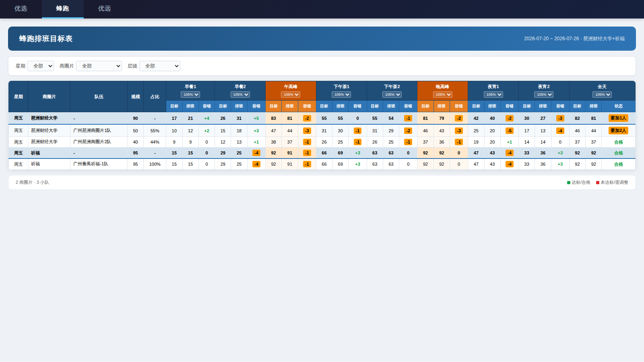The height and width of the screenshot is (362, 644).
Task: Click the 商圈片 column header
Action: point(49,97)
